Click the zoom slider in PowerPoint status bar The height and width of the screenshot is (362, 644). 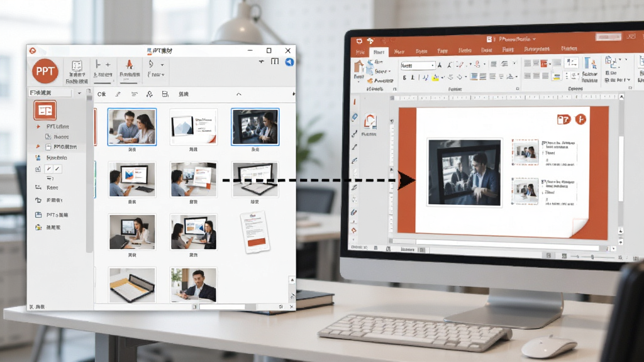click(x=592, y=257)
